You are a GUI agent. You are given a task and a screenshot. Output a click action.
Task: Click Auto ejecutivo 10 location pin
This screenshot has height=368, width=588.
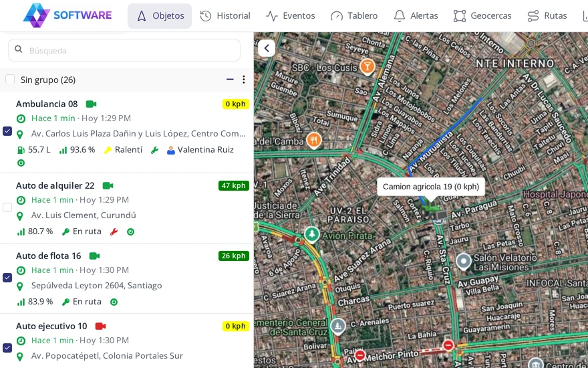pyautogui.click(x=20, y=357)
